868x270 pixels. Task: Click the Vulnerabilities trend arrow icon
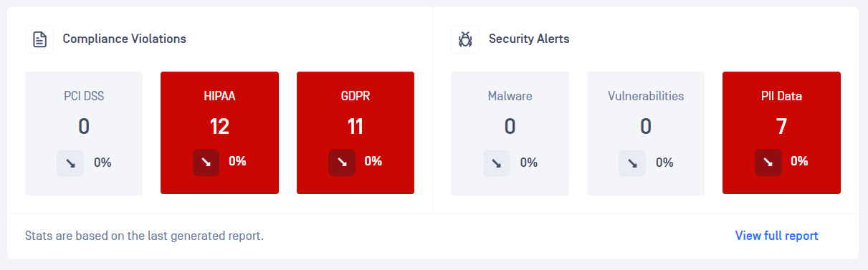(632, 163)
